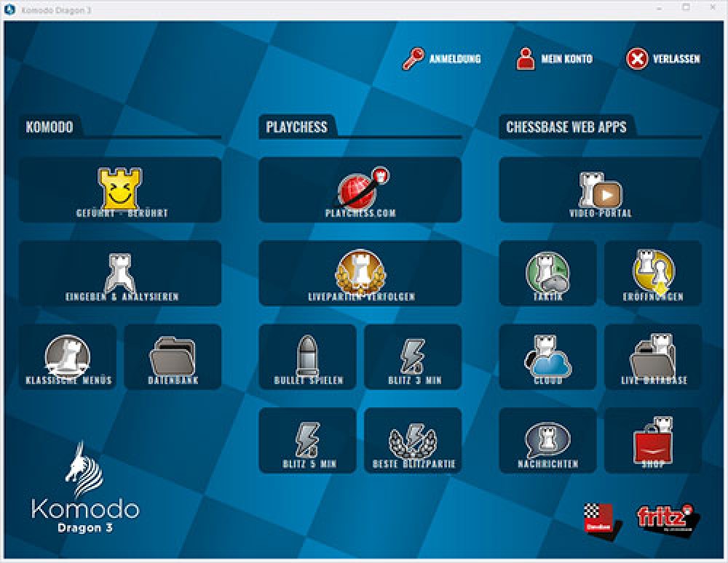Screen dimensions: 728x563
Task: Open Eröffnungen web app tile
Action: pos(653,273)
